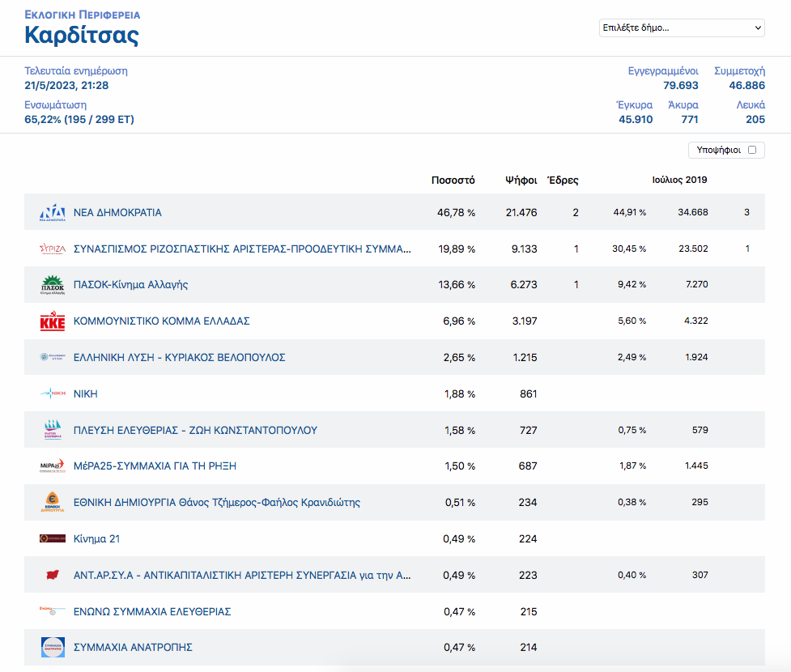Open ΕΛΛΗΝΙΚΗ ΛΥΣΗ - ΚΥΡΙΑΚΟΣ ΒΕΛΟΠΟΥΛΟΣ link
Screen dimensions: 791x672
(180, 357)
